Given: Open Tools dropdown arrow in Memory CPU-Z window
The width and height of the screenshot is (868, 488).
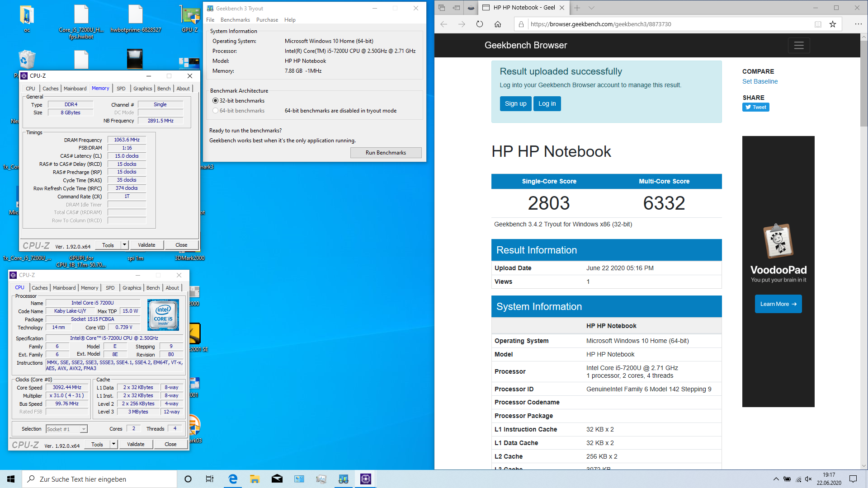Looking at the screenshot, I should (124, 245).
